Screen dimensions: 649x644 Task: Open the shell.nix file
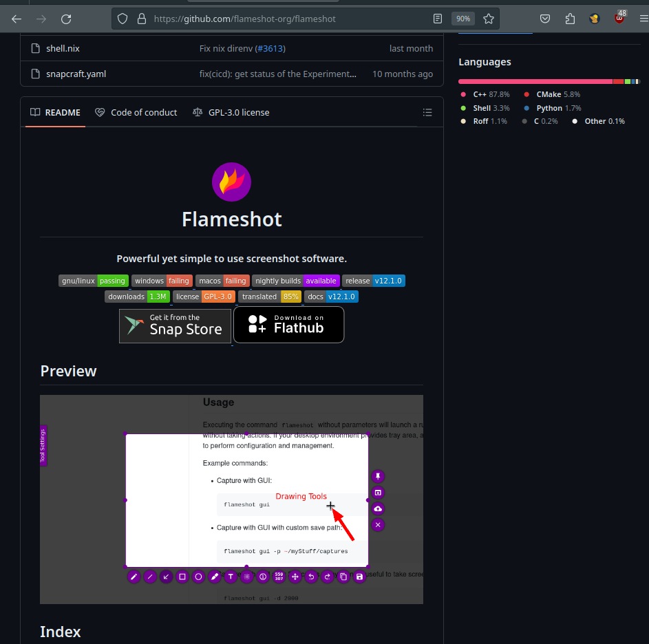(x=63, y=48)
